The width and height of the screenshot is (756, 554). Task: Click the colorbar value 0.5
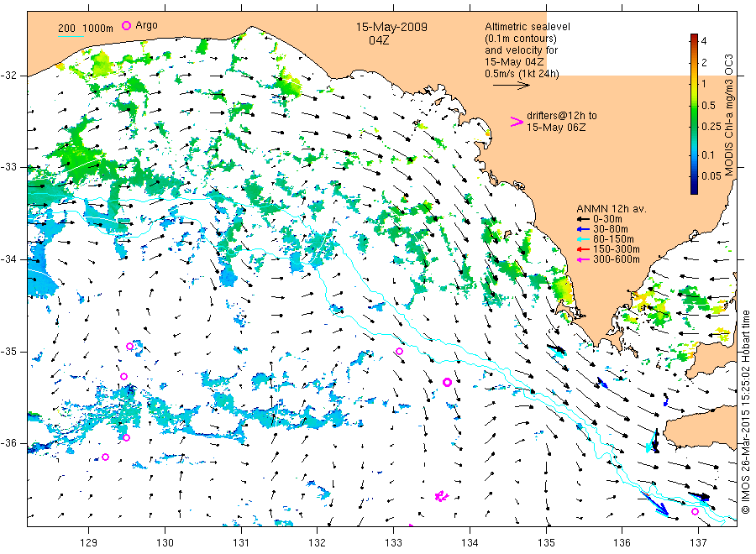[708, 106]
